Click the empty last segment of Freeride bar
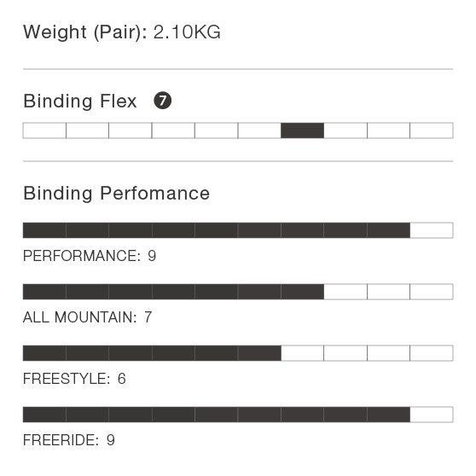This screenshot has height=476, width=476. [x=432, y=415]
